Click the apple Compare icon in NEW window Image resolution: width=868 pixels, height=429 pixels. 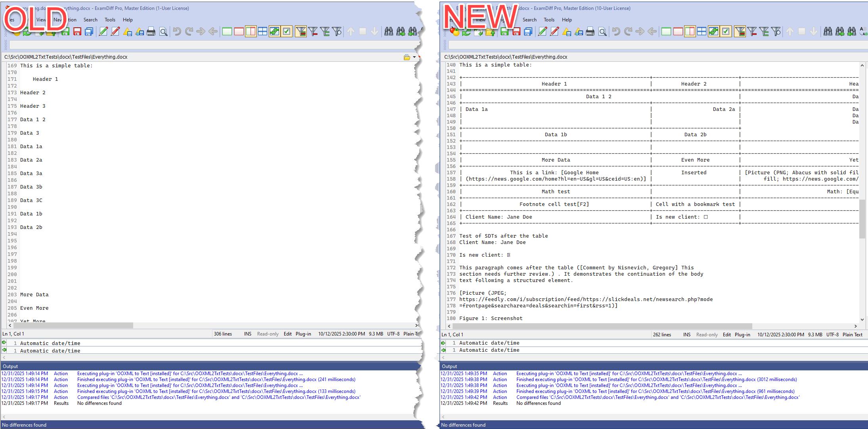tap(455, 32)
